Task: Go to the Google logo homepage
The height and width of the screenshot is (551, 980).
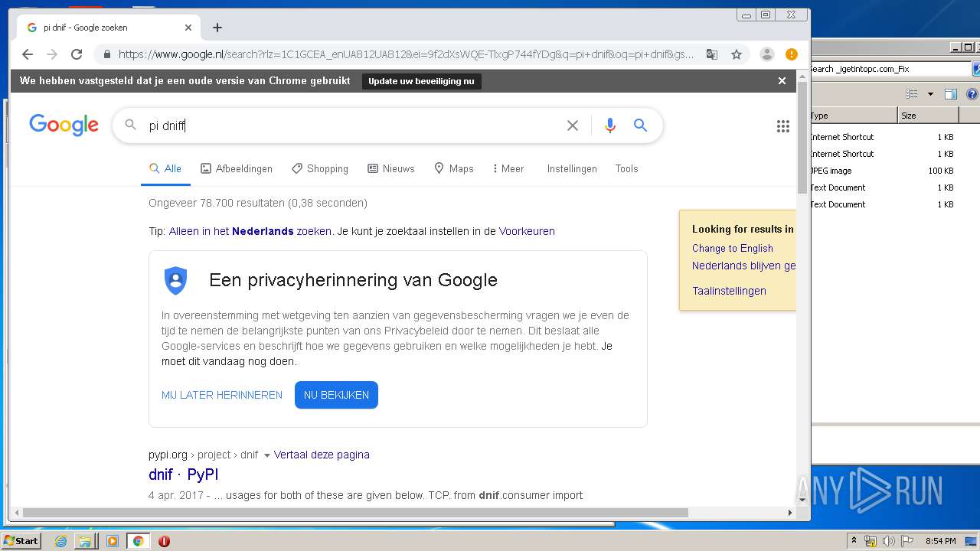Action: (x=64, y=126)
